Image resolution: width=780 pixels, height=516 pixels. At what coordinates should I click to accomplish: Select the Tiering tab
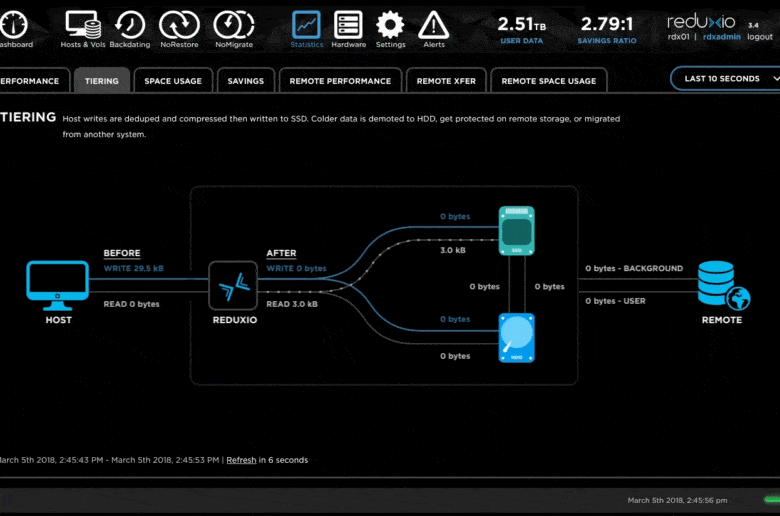[101, 81]
